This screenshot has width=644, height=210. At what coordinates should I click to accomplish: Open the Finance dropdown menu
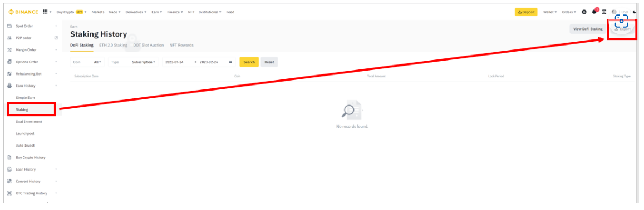[175, 12]
